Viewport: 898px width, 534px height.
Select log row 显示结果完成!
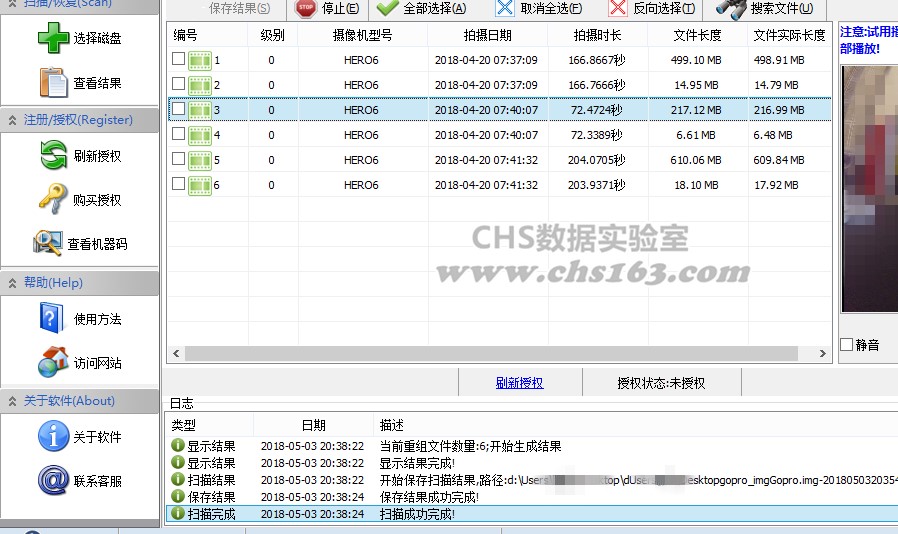(531, 463)
